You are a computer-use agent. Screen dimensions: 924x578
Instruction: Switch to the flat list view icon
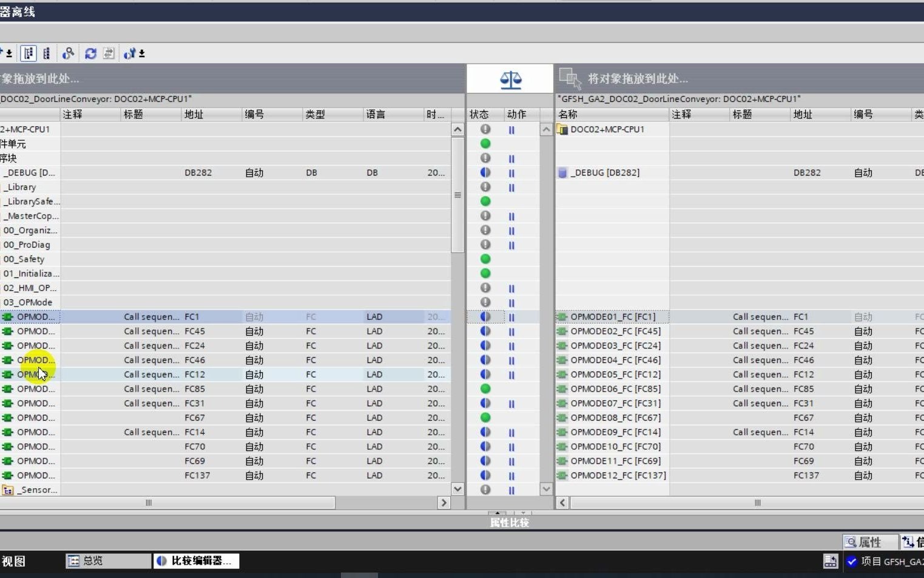47,53
